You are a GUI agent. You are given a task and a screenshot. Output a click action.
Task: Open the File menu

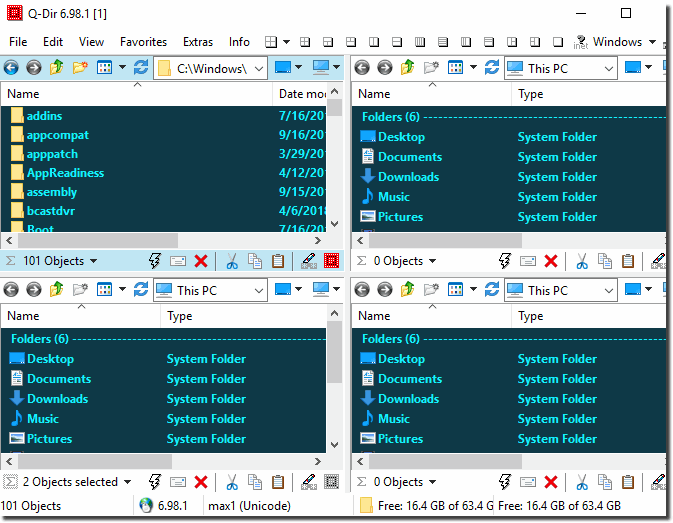coord(18,42)
